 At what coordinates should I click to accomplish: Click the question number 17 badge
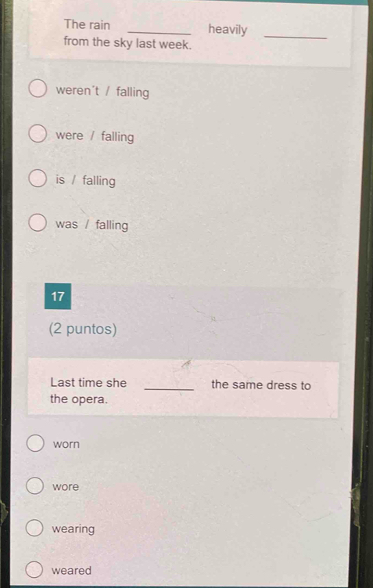point(58,297)
